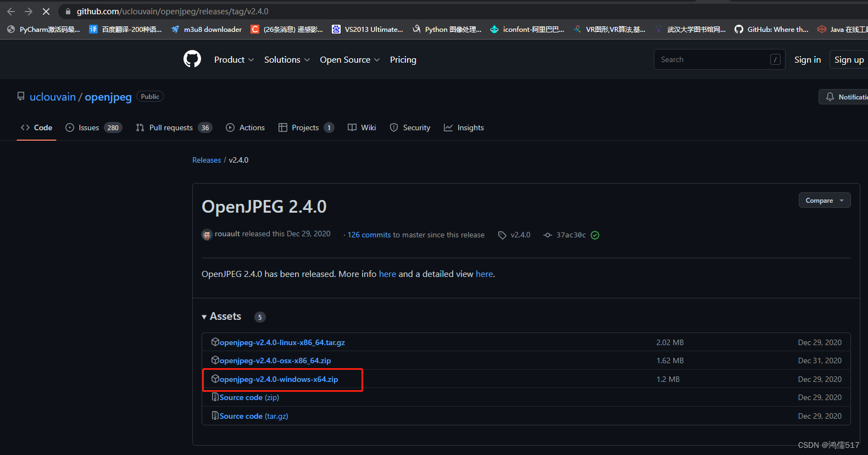Click the browser forward arrow
Viewport: 868px width, 455px height.
29,12
